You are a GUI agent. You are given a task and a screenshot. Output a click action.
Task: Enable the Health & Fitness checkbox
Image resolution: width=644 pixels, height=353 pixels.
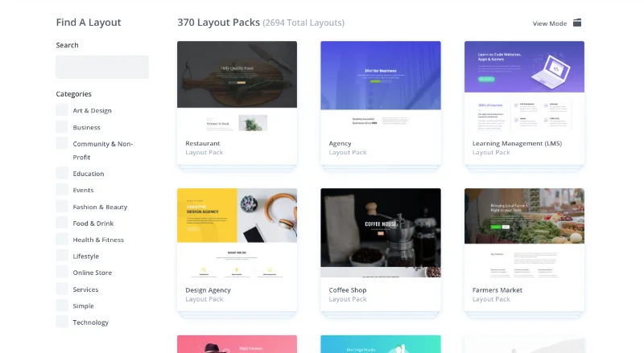pyautogui.click(x=62, y=240)
